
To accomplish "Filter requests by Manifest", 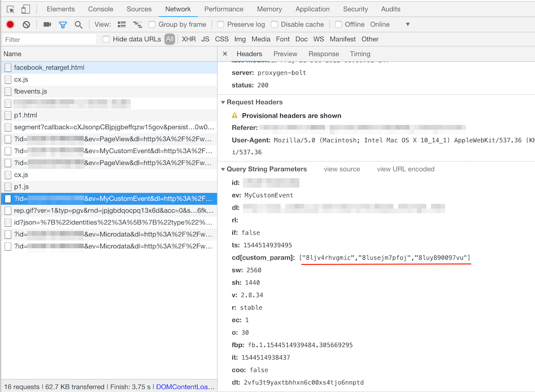I will [x=343, y=39].
